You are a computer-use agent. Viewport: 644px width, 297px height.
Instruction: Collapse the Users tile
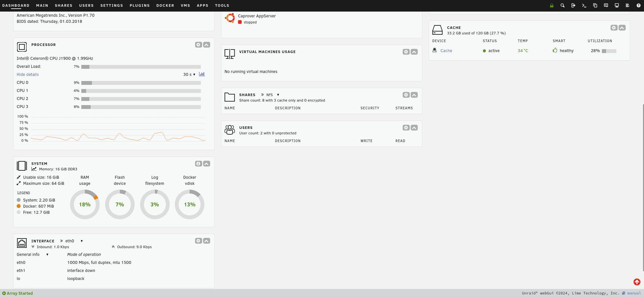pos(414,128)
